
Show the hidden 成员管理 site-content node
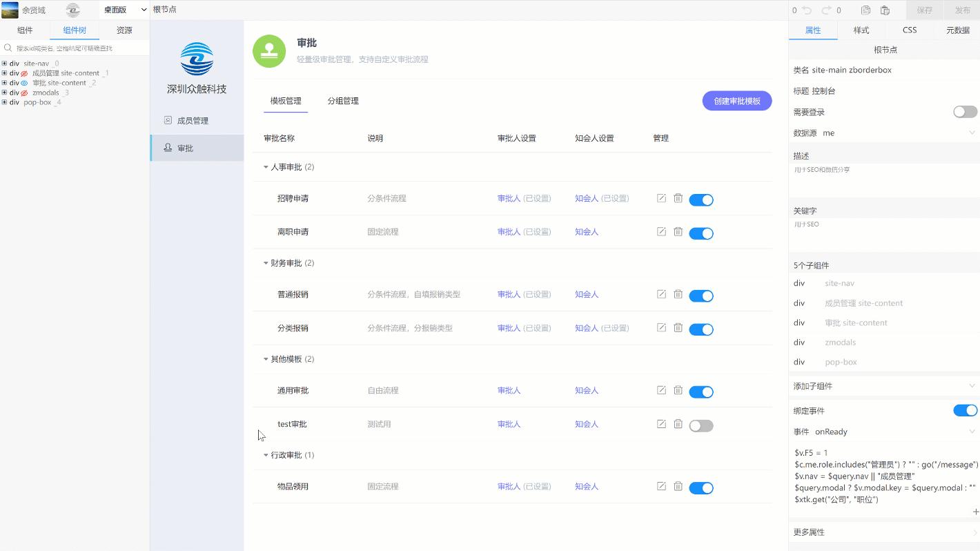pos(24,73)
